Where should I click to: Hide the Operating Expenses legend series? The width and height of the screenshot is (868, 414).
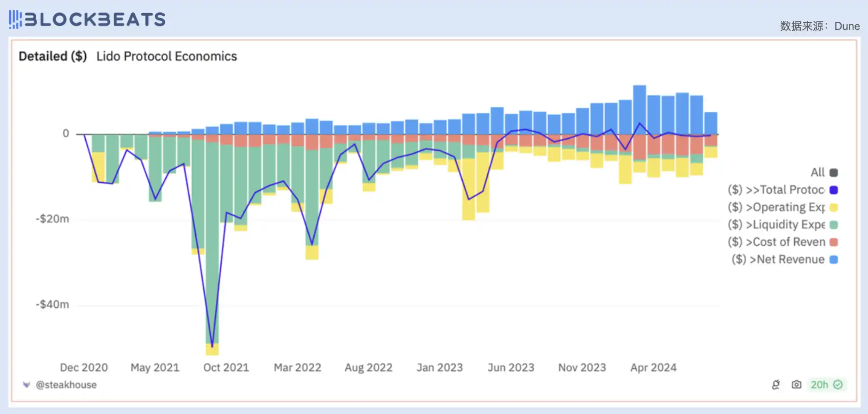776,207
